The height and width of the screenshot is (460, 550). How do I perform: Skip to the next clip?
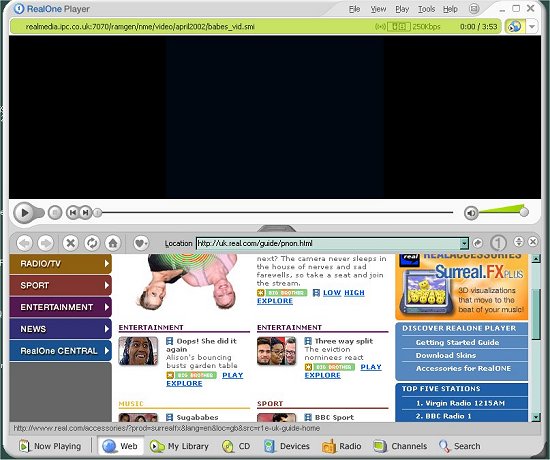(86, 212)
